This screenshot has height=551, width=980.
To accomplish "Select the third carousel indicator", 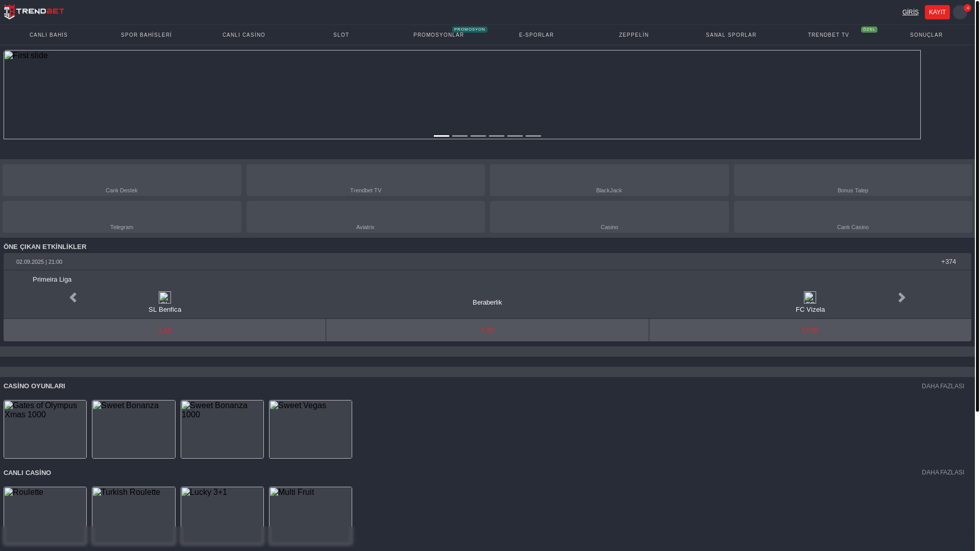I will (478, 136).
